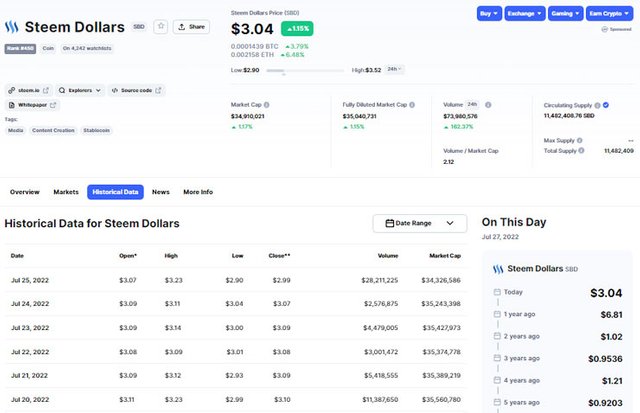This screenshot has height=413, width=640.
Task: Click the On 4,242 watchlists badge
Action: 87,48
